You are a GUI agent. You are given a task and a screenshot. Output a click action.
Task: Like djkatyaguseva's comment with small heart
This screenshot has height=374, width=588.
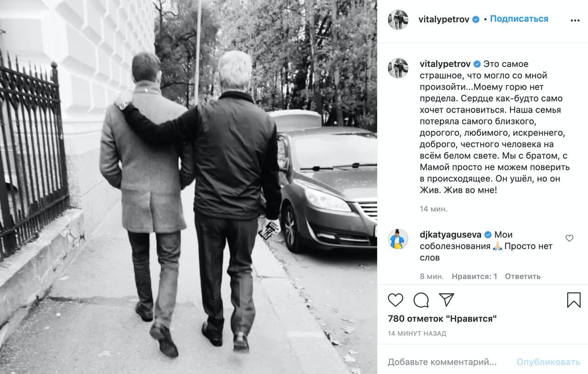569,238
